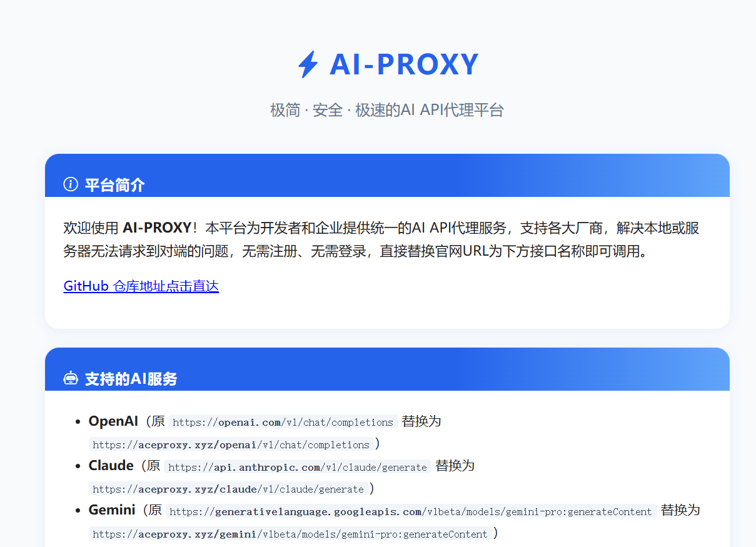The width and height of the screenshot is (756, 547).
Task: Click the OpenAI list item label
Action: (113, 421)
